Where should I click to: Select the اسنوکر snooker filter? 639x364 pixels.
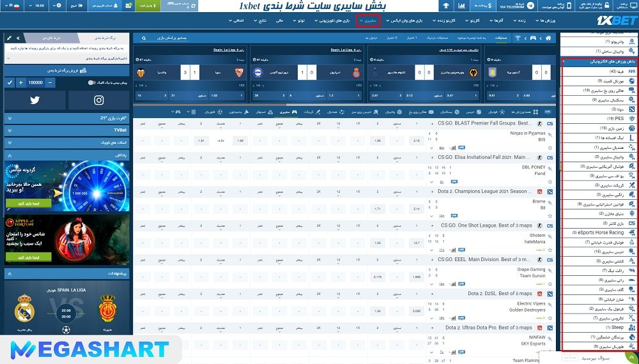tap(265, 112)
